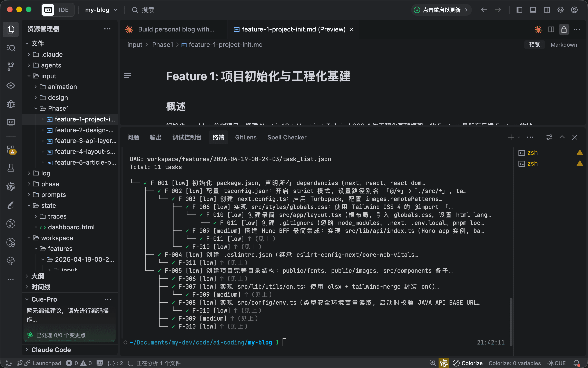The width and height of the screenshot is (588, 368).
Task: Maximize the terminal panel with up chevron
Action: pyautogui.click(x=562, y=137)
